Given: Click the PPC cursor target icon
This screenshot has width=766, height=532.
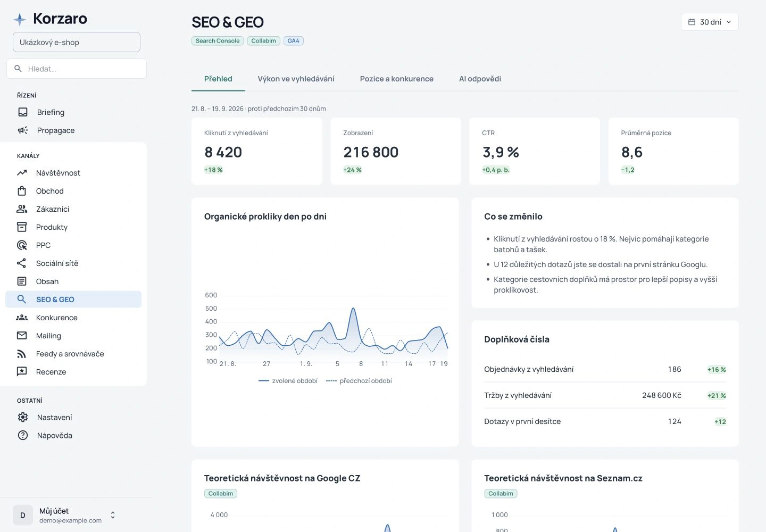Looking at the screenshot, I should [22, 245].
